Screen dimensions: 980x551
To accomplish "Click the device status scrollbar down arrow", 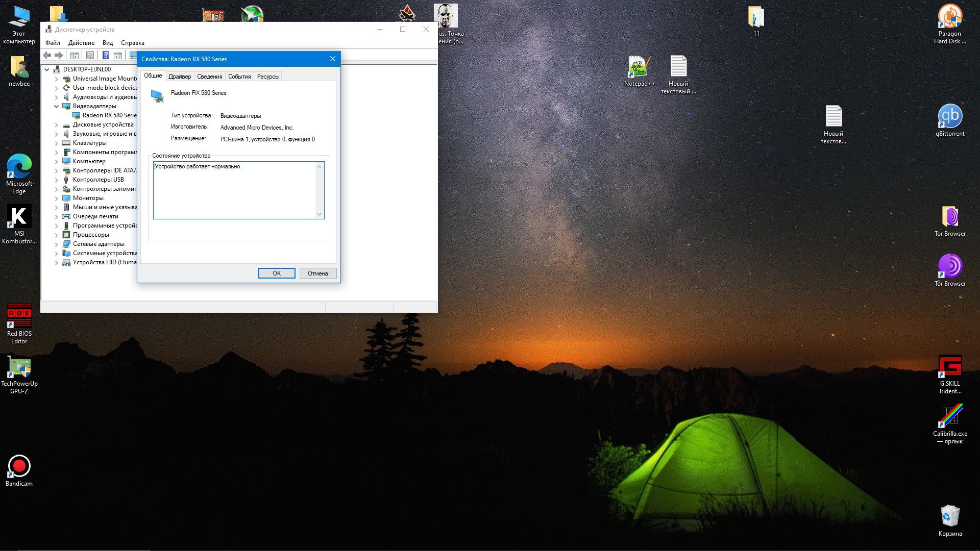I will 320,214.
